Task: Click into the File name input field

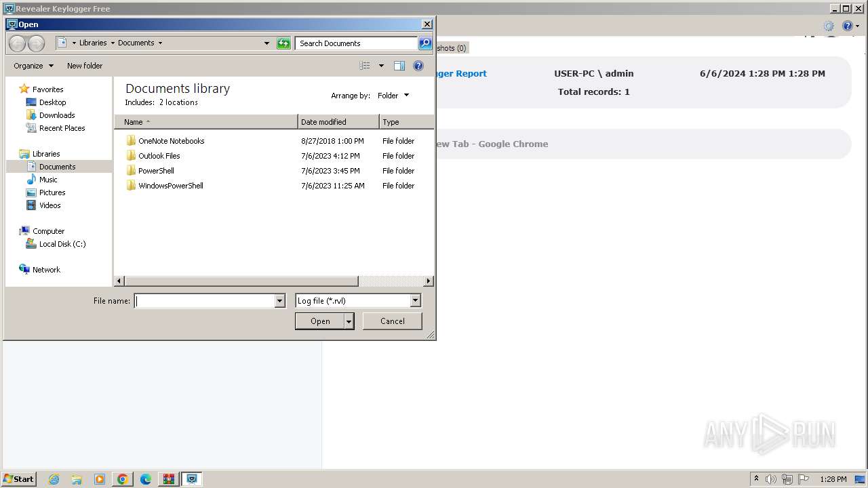Action: click(x=204, y=301)
